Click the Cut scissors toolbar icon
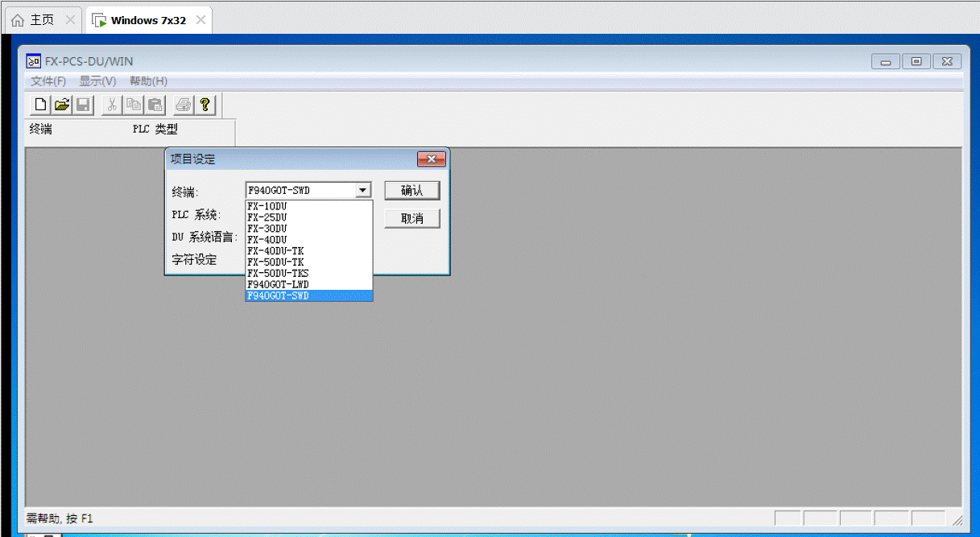 coord(113,105)
